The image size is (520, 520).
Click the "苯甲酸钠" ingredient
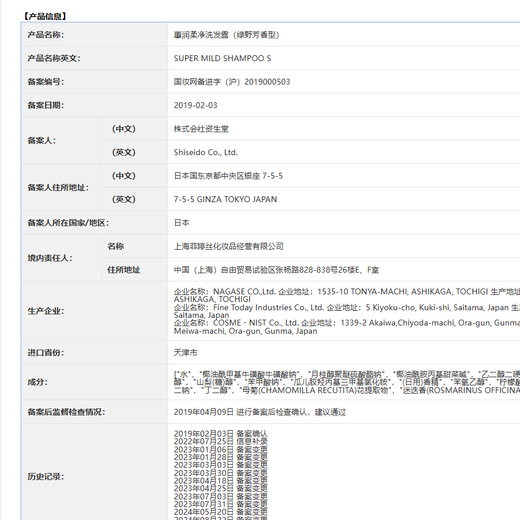pyautogui.click(x=264, y=382)
